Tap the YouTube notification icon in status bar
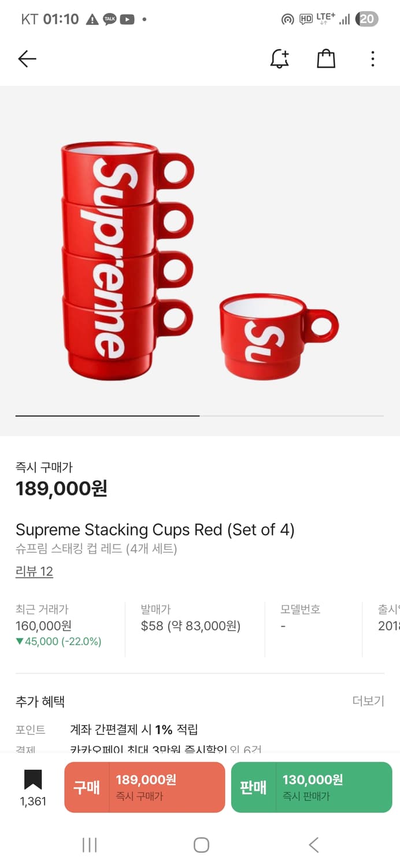 tap(127, 19)
